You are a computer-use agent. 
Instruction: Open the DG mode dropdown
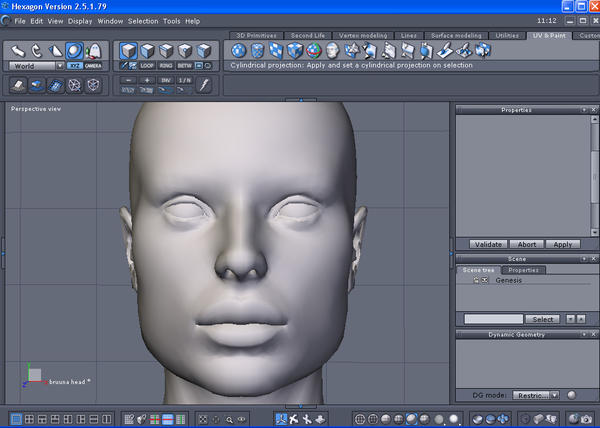pyautogui.click(x=536, y=395)
